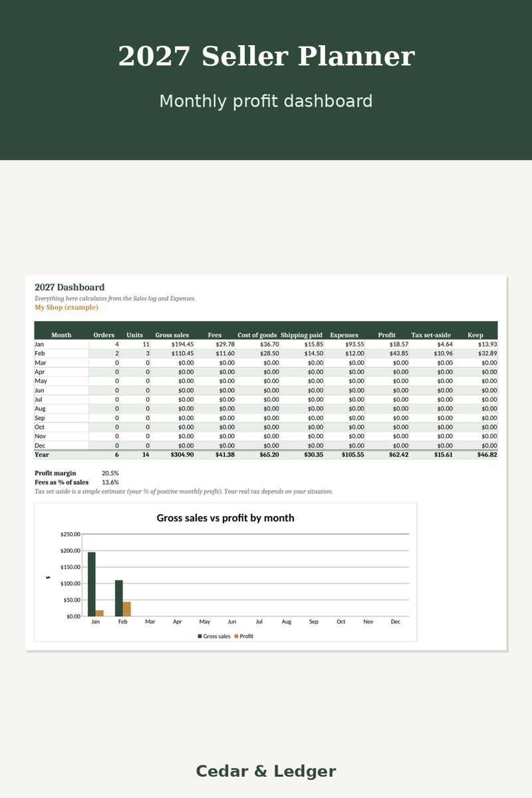Select Feb expenses cell $12.00
This screenshot has width=532, height=798.
click(355, 353)
